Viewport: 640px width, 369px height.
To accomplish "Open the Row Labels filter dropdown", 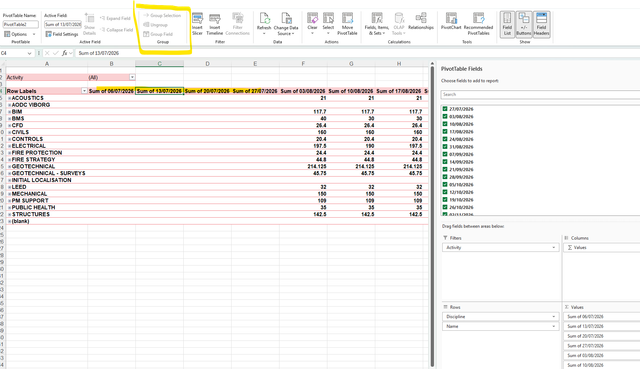I will click(x=84, y=91).
